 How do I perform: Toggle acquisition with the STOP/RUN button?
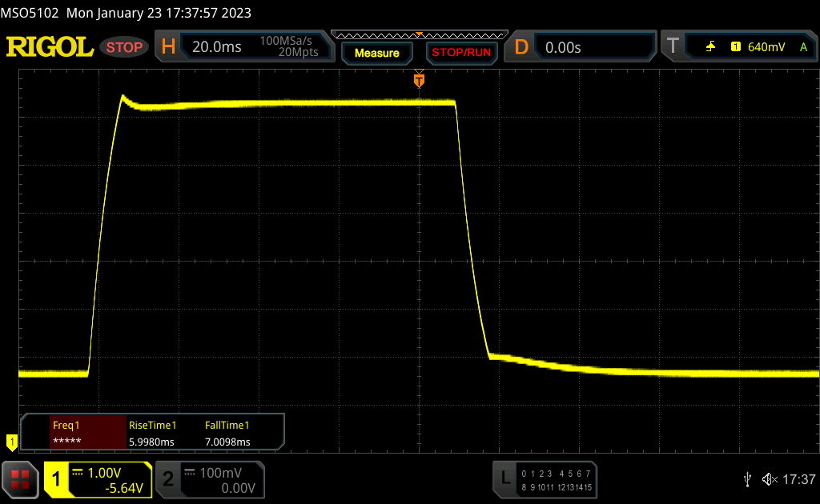tap(461, 53)
